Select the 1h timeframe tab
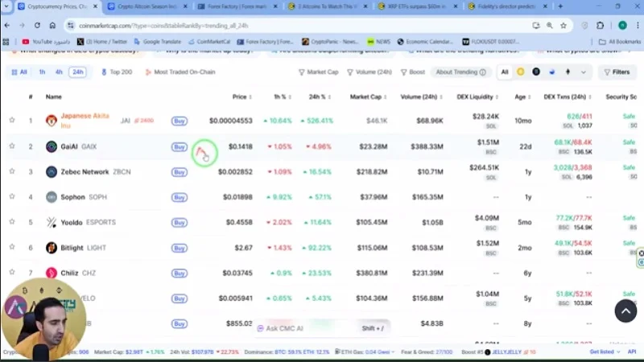Image resolution: width=644 pixels, height=362 pixels. click(x=42, y=72)
